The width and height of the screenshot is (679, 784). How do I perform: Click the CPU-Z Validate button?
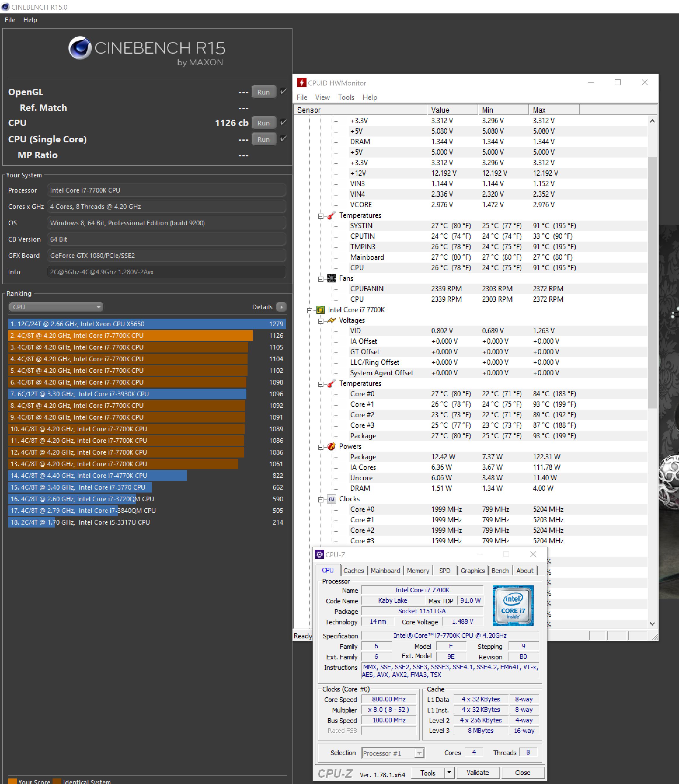pyautogui.click(x=478, y=773)
